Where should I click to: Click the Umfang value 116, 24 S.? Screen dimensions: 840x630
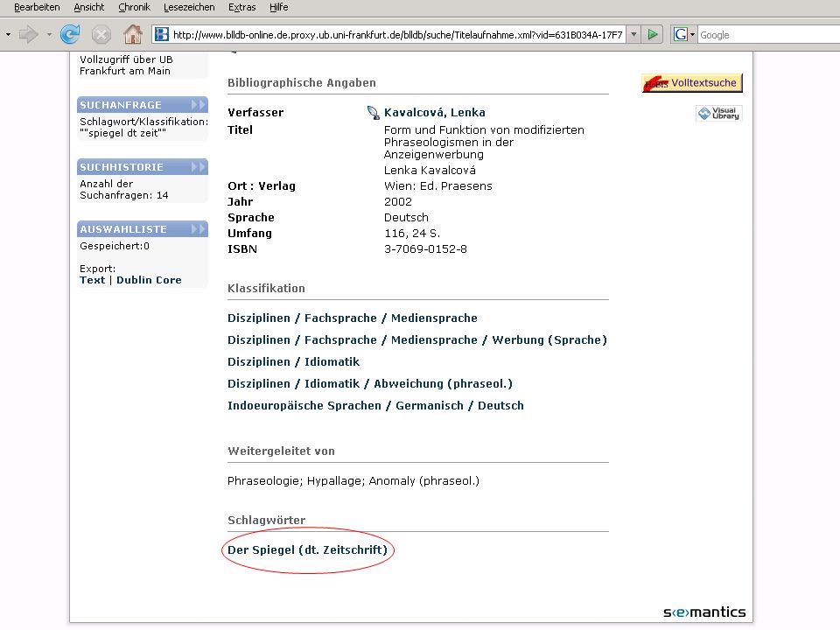(x=412, y=234)
